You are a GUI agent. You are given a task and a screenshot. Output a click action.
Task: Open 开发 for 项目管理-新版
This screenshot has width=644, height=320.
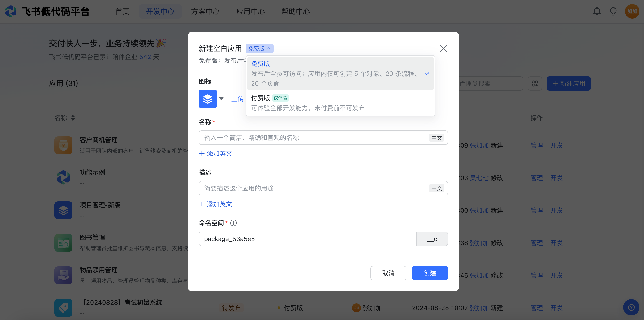[556, 210]
